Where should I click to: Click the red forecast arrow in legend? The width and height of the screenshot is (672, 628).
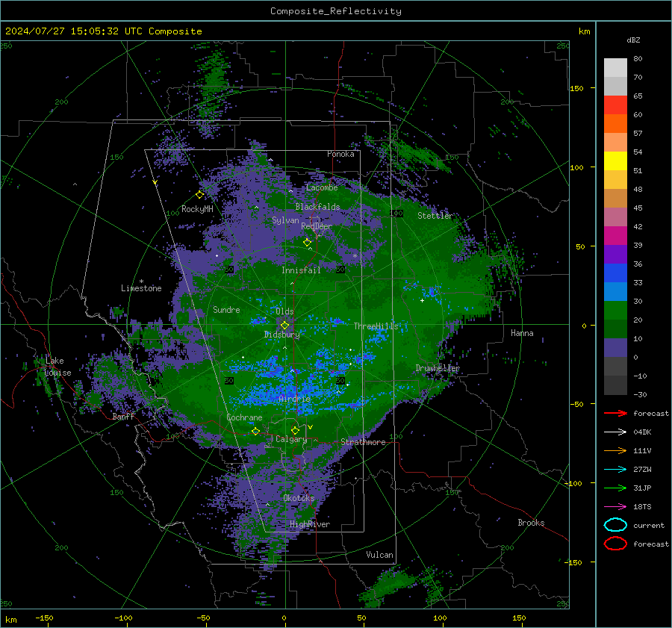click(x=615, y=413)
